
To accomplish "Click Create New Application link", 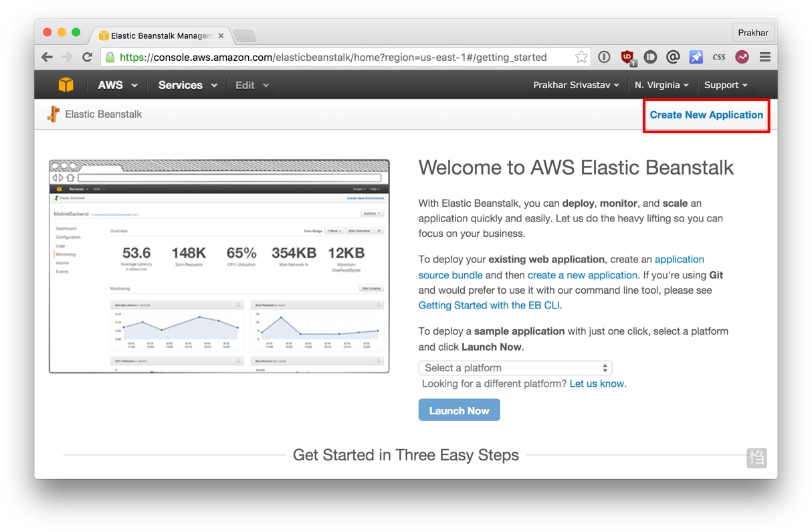I will [706, 115].
